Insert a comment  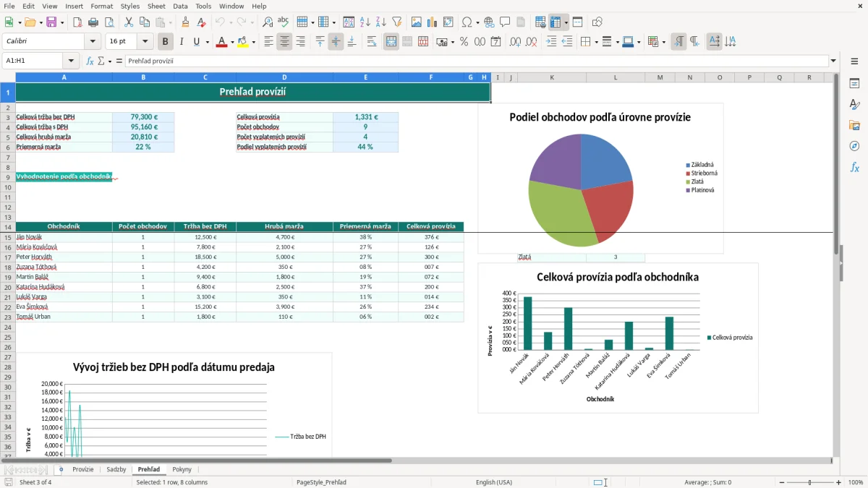[505, 22]
